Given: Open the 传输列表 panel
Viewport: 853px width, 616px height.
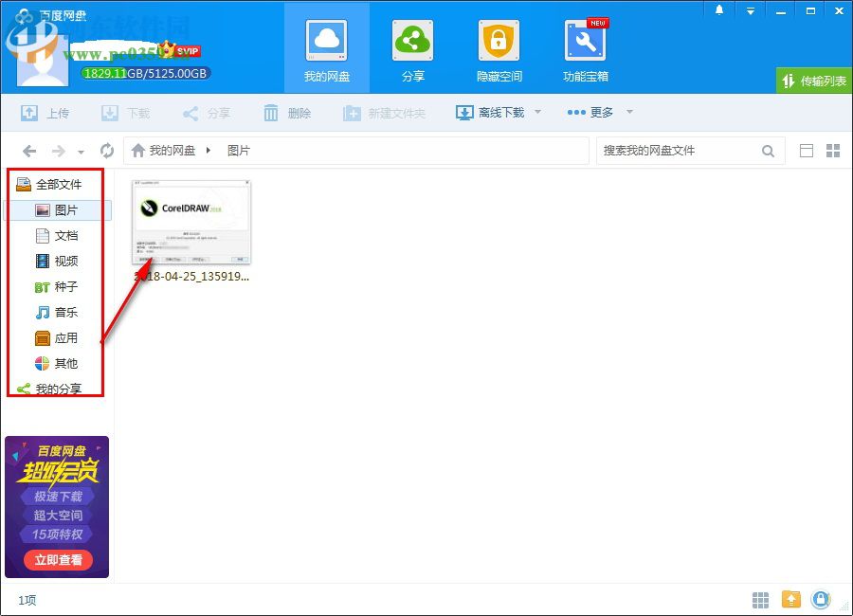Looking at the screenshot, I should 814,81.
